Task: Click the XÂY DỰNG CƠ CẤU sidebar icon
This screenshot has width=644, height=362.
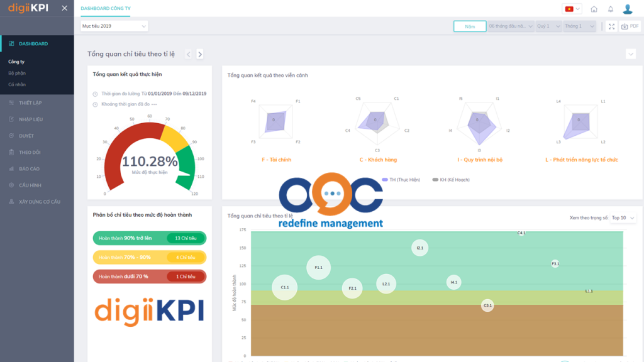Action: [x=11, y=202]
